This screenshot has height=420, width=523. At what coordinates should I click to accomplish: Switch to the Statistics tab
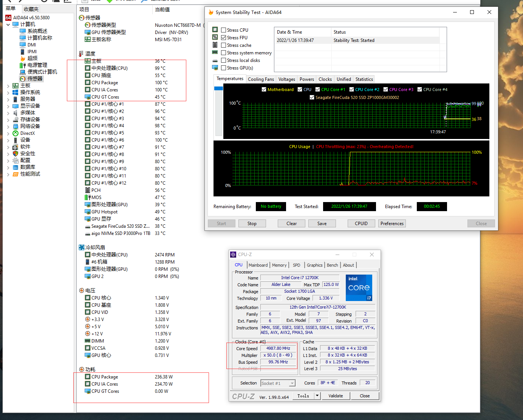click(x=364, y=79)
